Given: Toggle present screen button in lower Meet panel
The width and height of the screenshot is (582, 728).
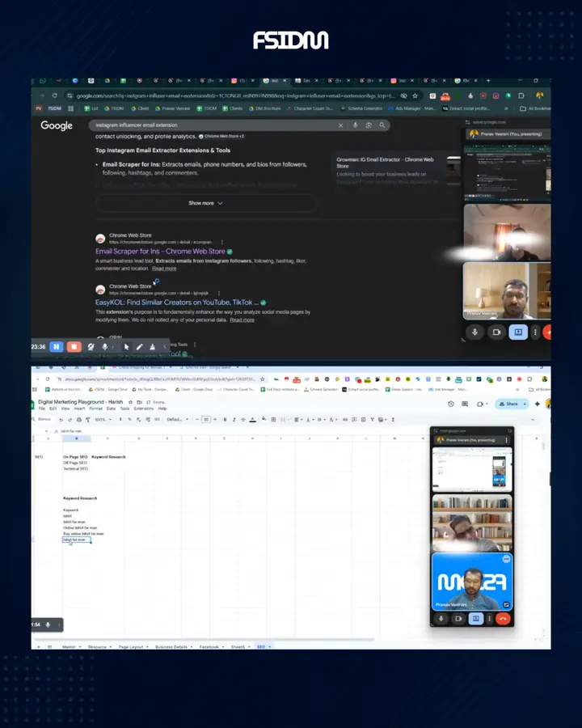Looking at the screenshot, I should click(x=476, y=619).
